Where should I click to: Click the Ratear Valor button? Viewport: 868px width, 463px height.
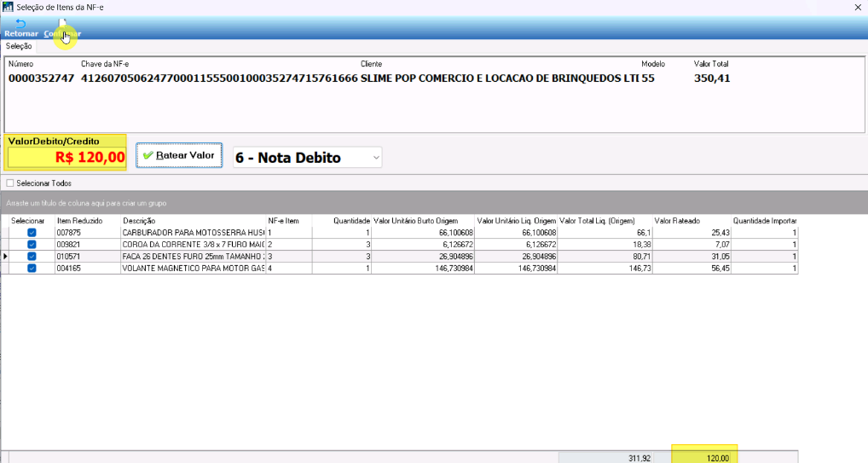click(x=179, y=156)
